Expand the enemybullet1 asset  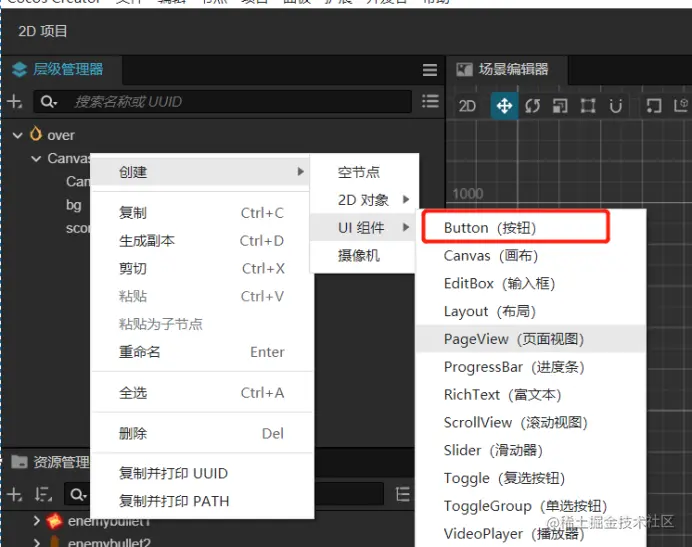pyautogui.click(x=37, y=521)
